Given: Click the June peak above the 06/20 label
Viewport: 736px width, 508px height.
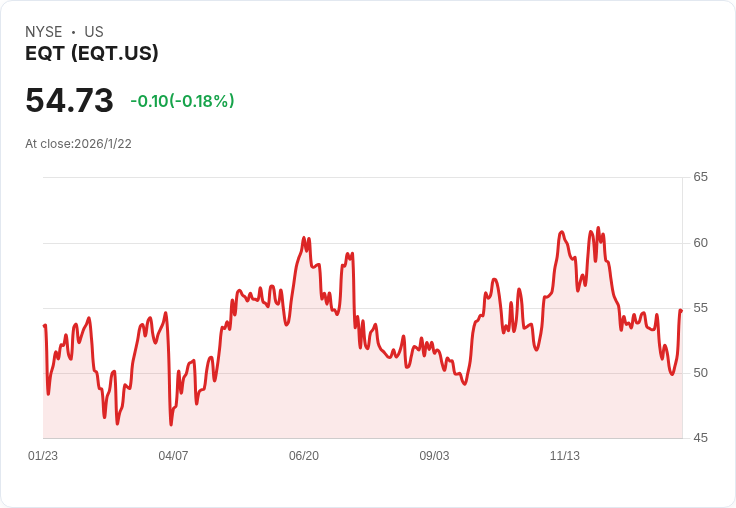Looking at the screenshot, I should tap(304, 238).
